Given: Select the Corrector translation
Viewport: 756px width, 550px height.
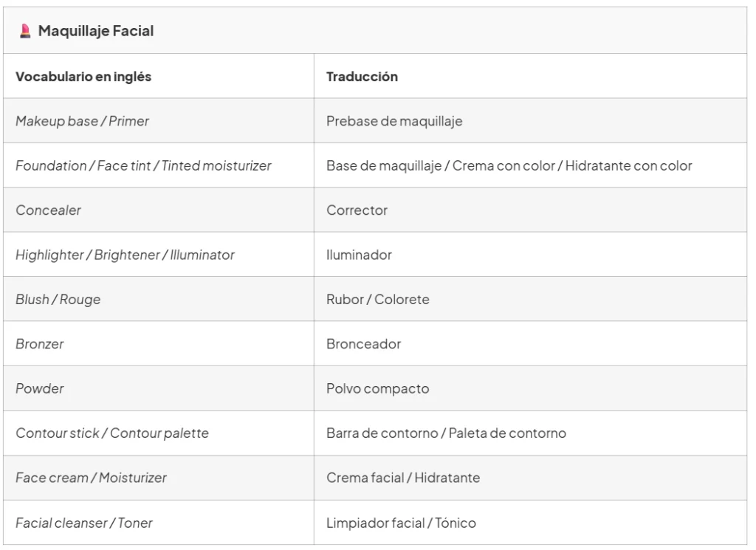Looking at the screenshot, I should [x=357, y=210].
